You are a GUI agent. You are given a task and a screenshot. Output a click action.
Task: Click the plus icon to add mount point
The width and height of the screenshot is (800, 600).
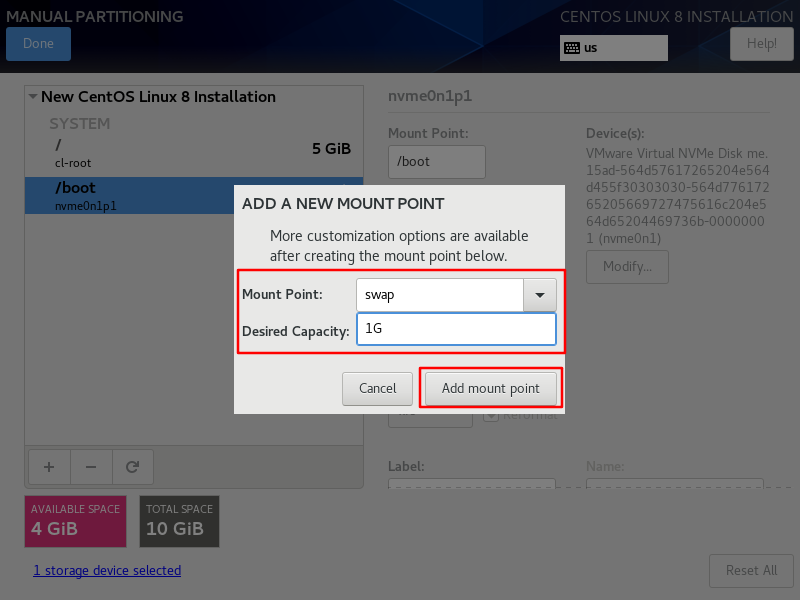click(49, 467)
